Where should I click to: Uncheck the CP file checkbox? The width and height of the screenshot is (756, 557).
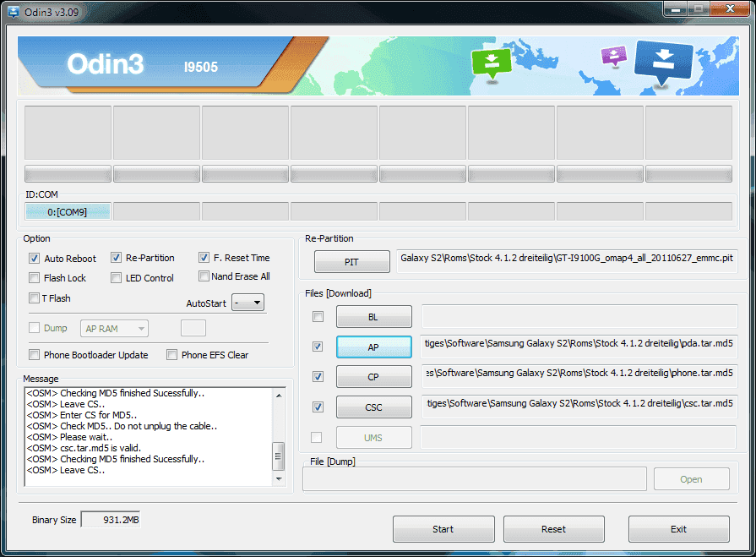(318, 377)
